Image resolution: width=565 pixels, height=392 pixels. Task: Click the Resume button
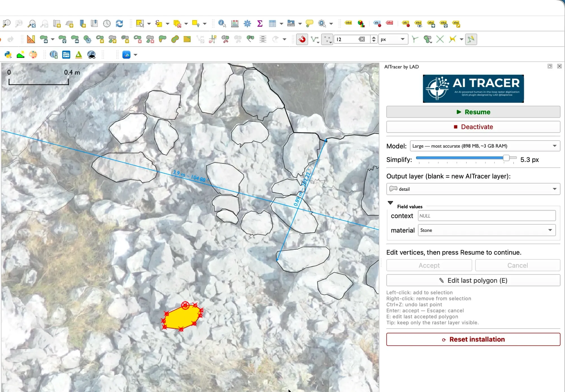coord(473,112)
